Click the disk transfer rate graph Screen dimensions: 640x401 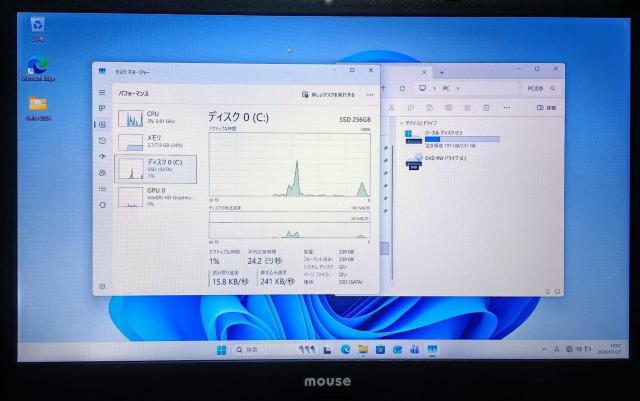click(x=289, y=225)
